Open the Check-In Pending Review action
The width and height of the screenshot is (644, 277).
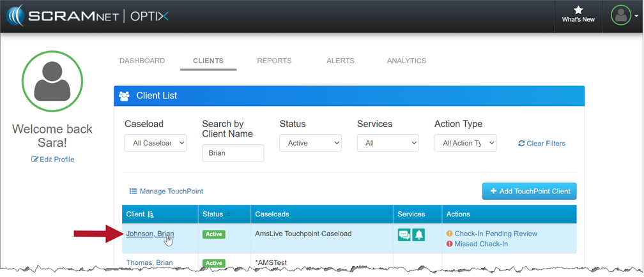click(x=495, y=234)
